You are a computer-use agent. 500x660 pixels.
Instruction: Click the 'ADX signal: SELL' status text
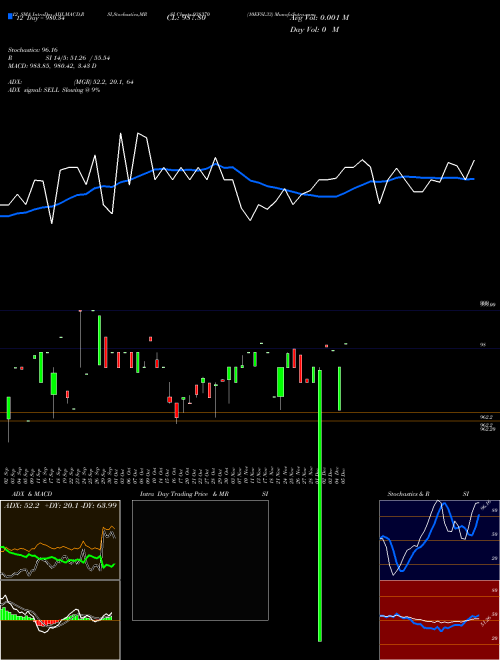(x=54, y=90)
